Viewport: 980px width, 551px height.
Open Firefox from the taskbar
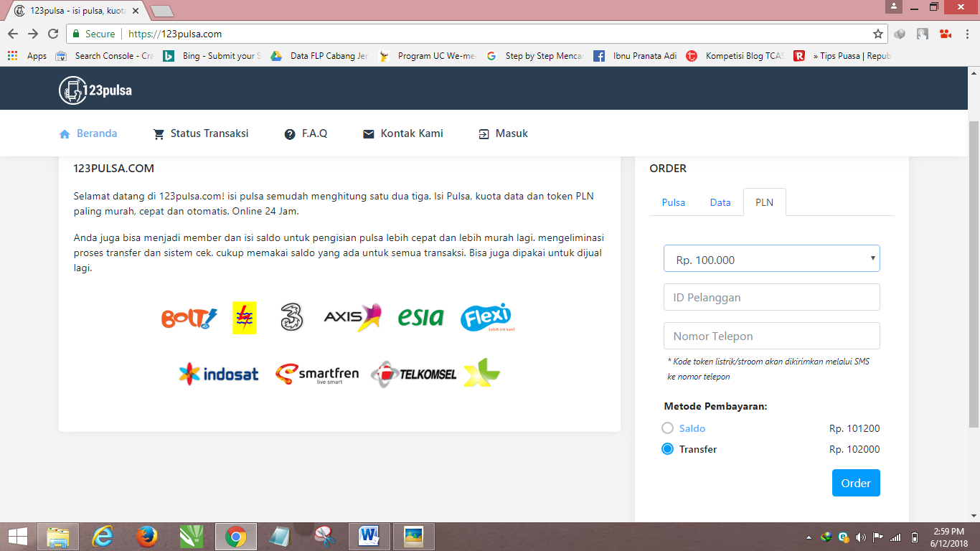click(147, 536)
